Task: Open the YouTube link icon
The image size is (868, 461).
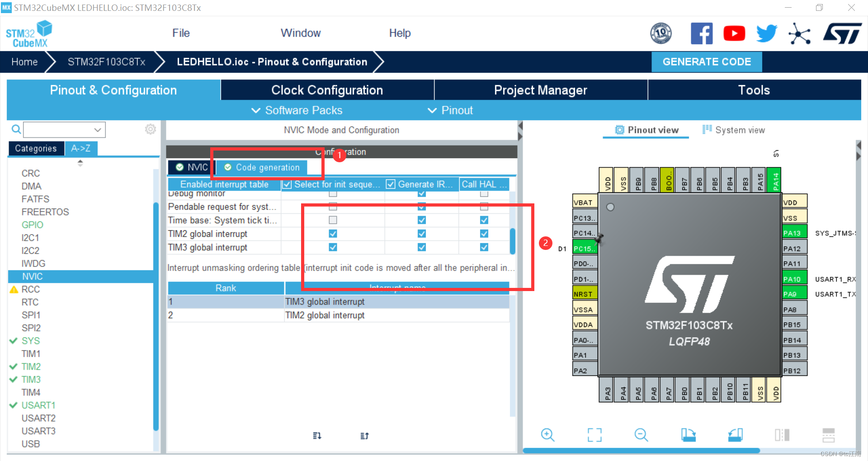Action: click(734, 33)
